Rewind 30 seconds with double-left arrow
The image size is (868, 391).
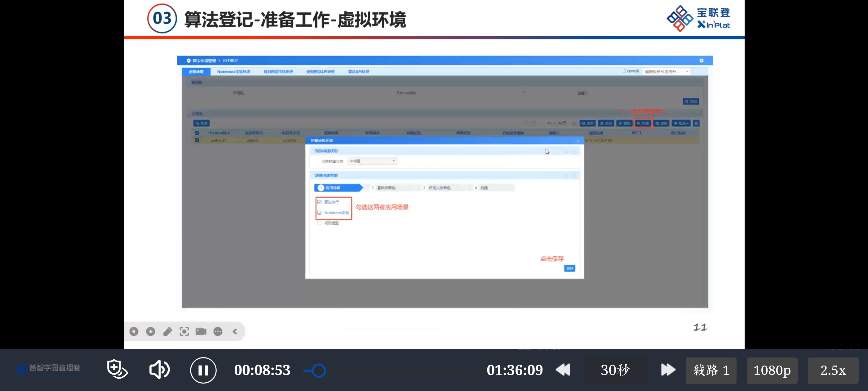tap(563, 370)
